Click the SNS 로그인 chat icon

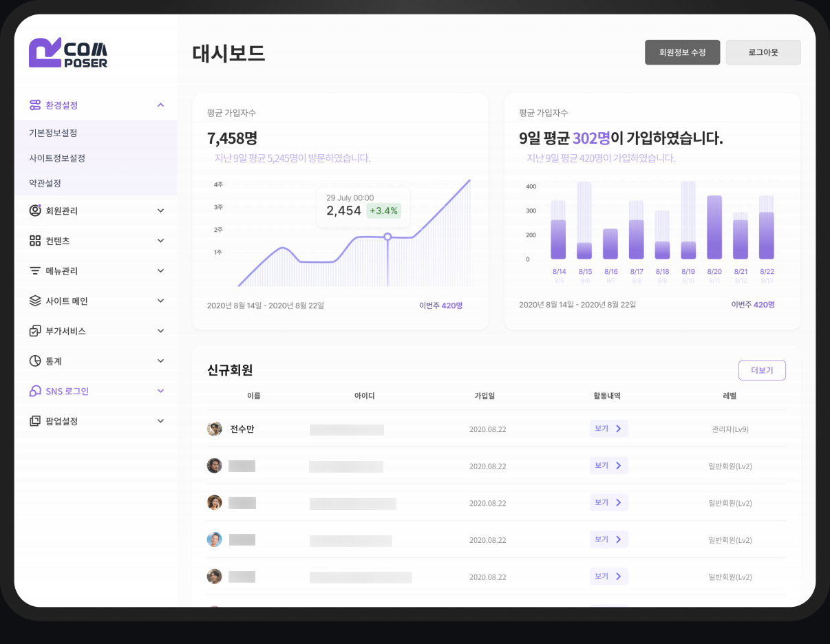[35, 391]
